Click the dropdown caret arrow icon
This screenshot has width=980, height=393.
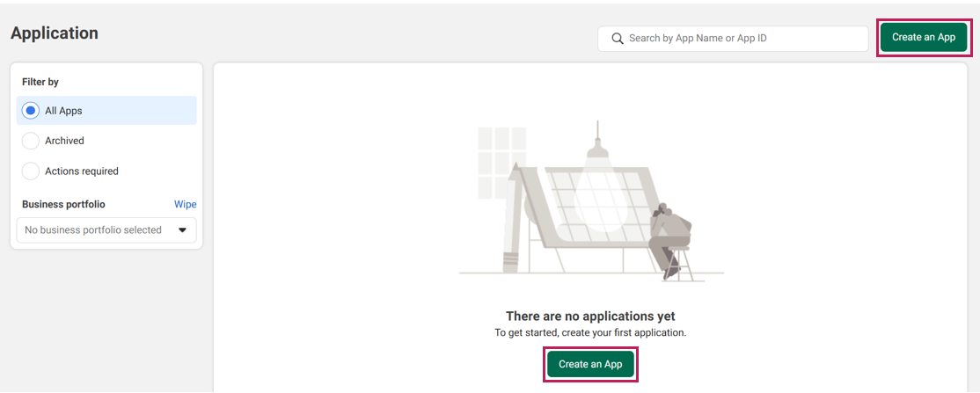[x=183, y=230]
